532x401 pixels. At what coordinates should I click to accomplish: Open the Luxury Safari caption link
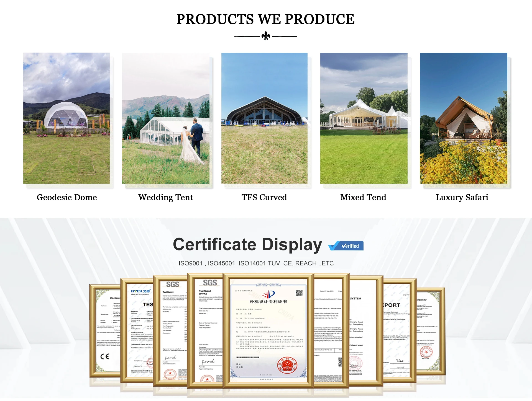[x=462, y=197]
